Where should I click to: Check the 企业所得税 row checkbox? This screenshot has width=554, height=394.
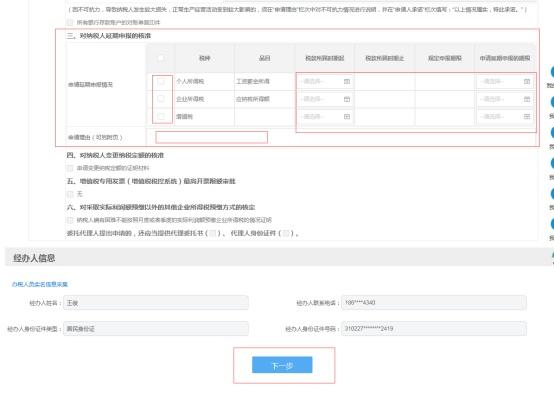click(161, 99)
